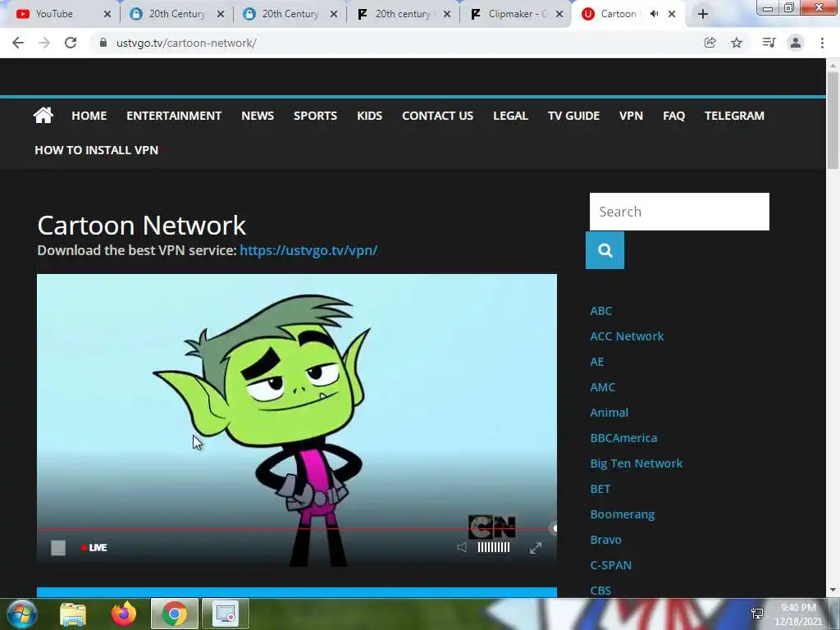Click the padlock site info icon
The width and height of the screenshot is (840, 630).
[x=103, y=43]
